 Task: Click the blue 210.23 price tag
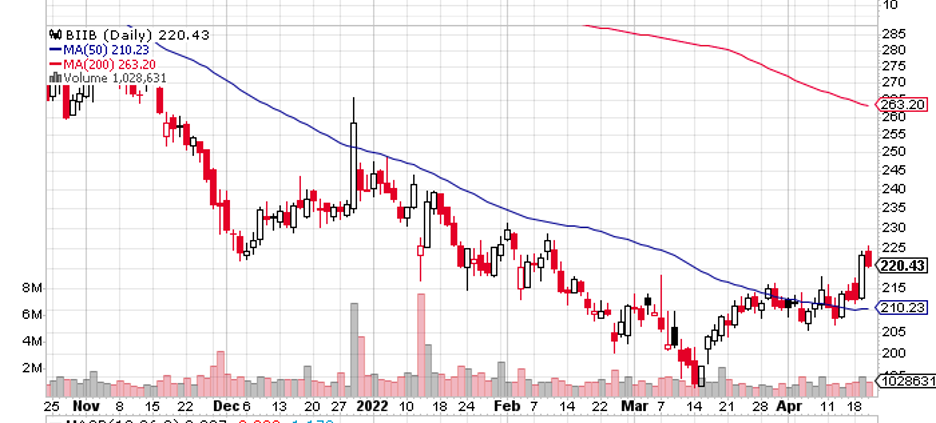point(903,308)
